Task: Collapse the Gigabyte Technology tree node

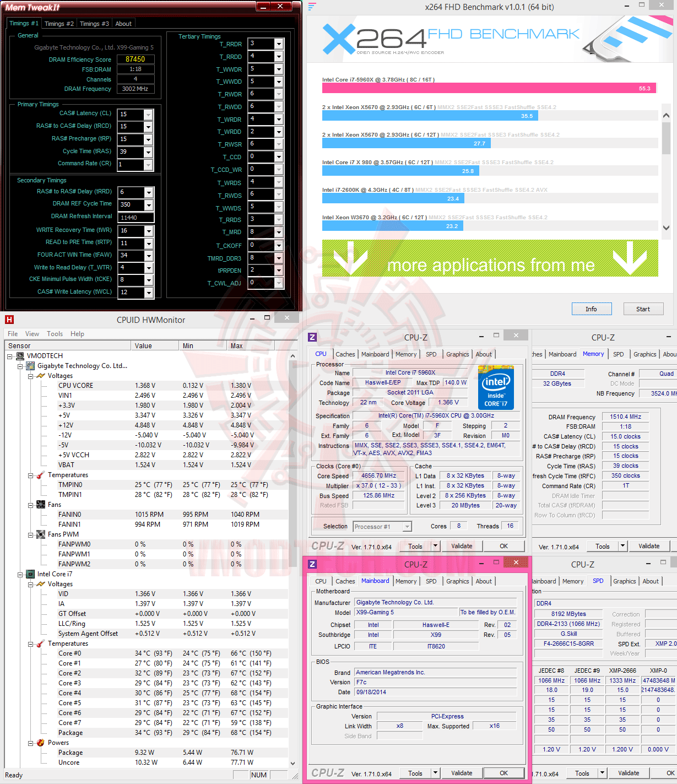Action: click(20, 366)
